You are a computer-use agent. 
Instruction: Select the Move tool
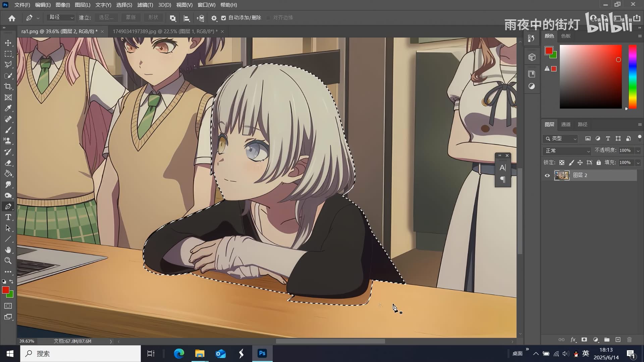8,43
